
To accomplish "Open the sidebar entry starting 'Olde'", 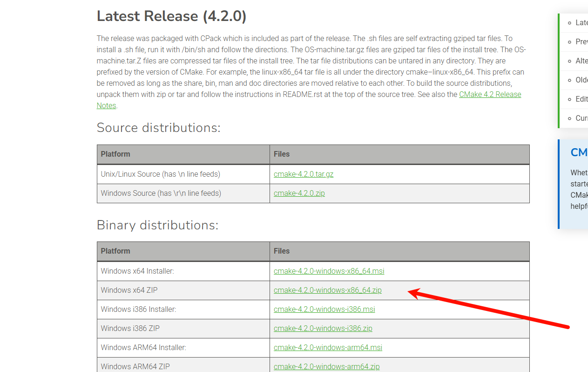I will pos(581,80).
